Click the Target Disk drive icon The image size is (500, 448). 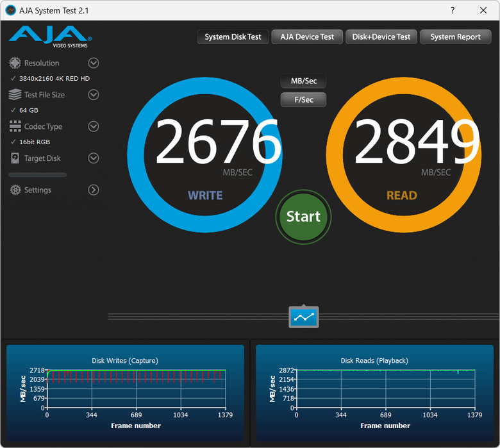[15, 158]
